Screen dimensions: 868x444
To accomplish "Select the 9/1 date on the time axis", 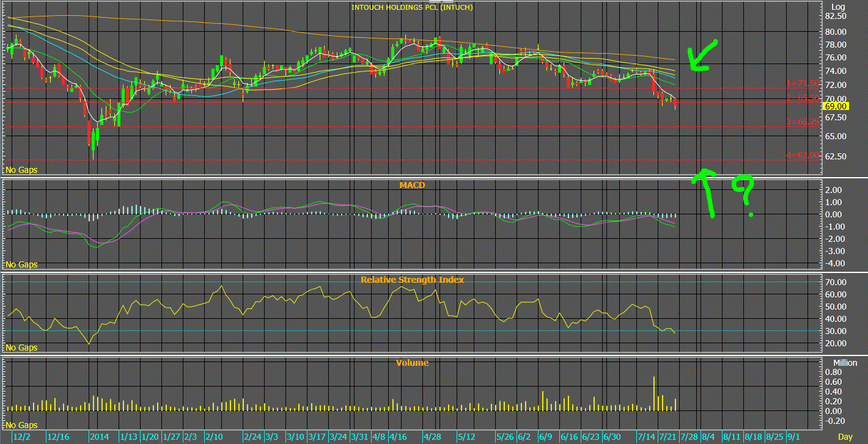I will (794, 437).
